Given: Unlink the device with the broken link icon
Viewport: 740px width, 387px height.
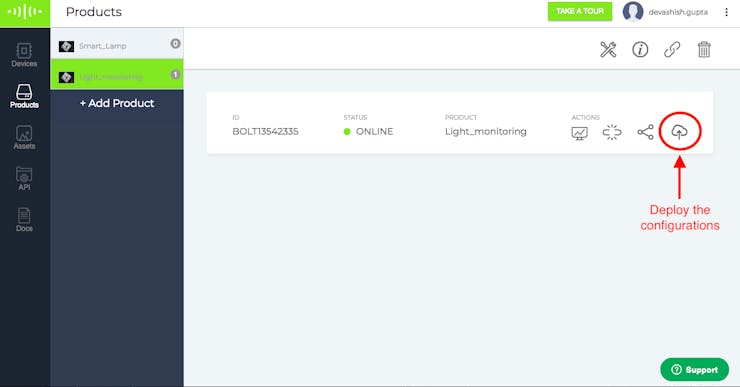Looking at the screenshot, I should pyautogui.click(x=612, y=133).
